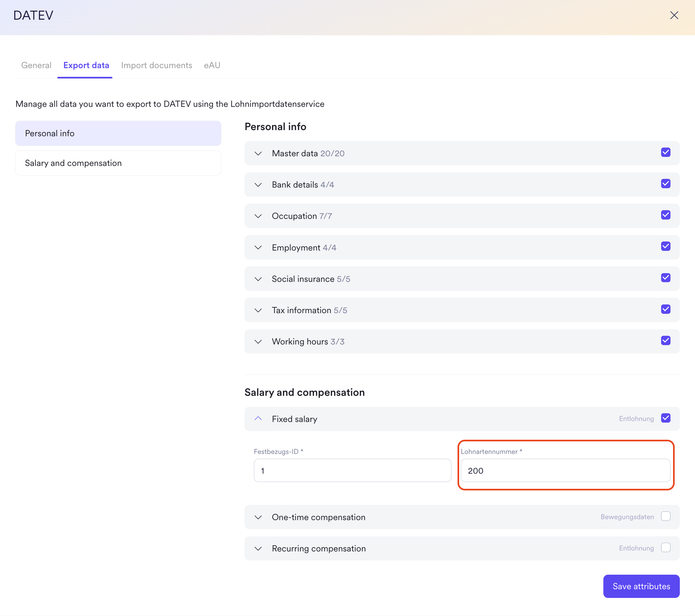Expand the Employment section chevron
The image size is (695, 616).
pyautogui.click(x=258, y=248)
